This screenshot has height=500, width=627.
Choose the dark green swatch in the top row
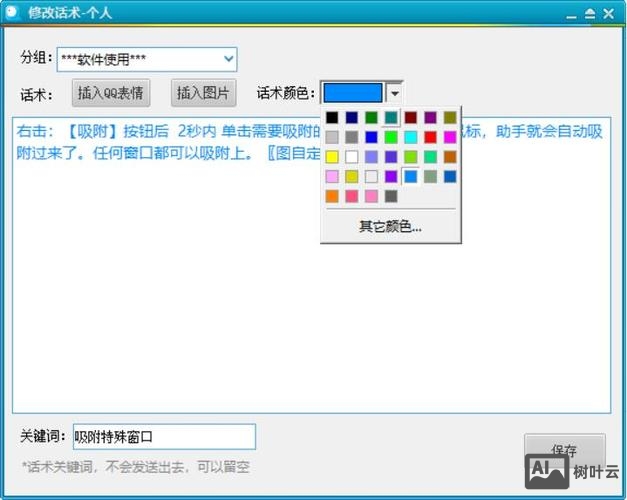(371, 118)
